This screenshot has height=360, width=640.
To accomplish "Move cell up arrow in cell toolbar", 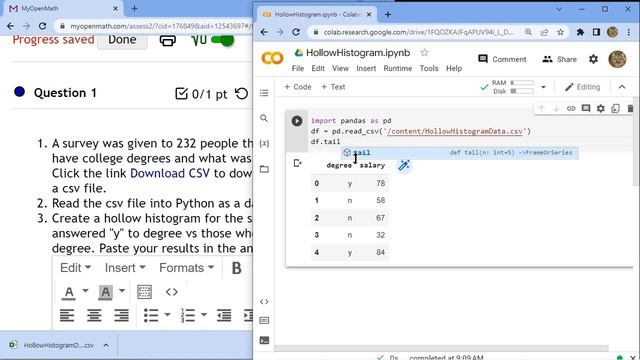I will pos(541,108).
